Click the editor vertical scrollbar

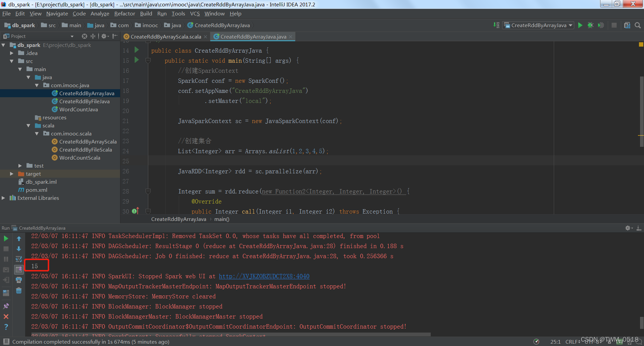[641, 111]
